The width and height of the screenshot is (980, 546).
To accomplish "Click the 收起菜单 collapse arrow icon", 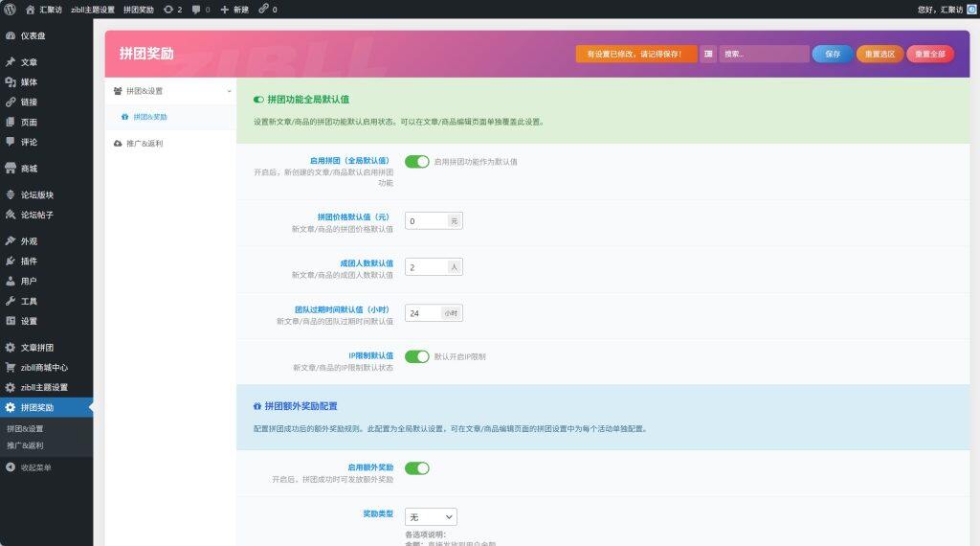I will click(11, 467).
